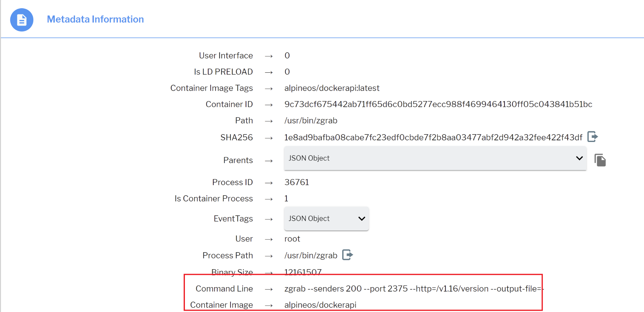Click the EventTags dropdown chevron arrow
Screen dimensions: 644x312
click(362, 218)
